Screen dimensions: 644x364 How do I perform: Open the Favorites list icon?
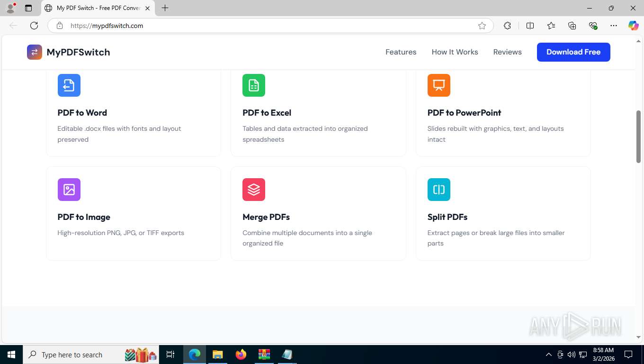pos(551,26)
